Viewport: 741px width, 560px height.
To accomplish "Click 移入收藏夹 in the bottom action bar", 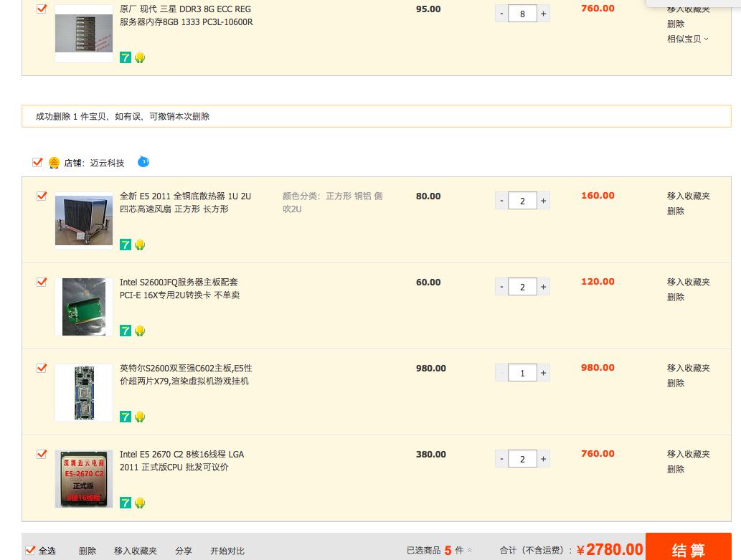I will 136,551.
